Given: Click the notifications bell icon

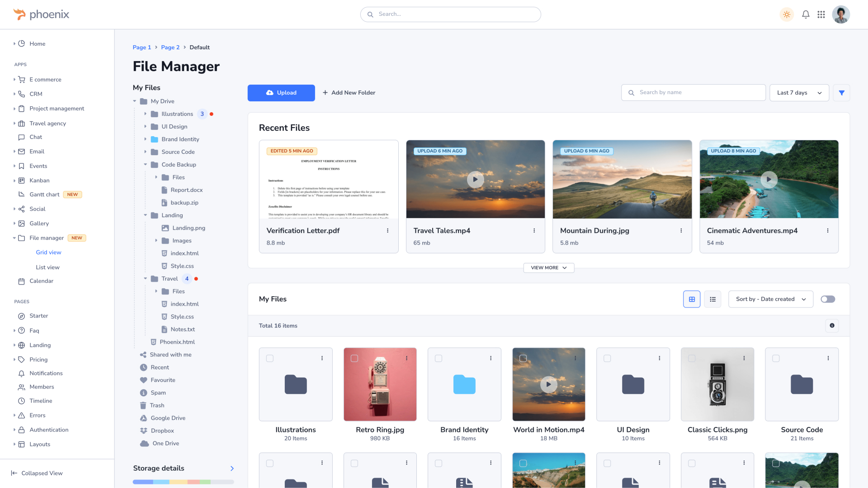Looking at the screenshot, I should tap(806, 14).
